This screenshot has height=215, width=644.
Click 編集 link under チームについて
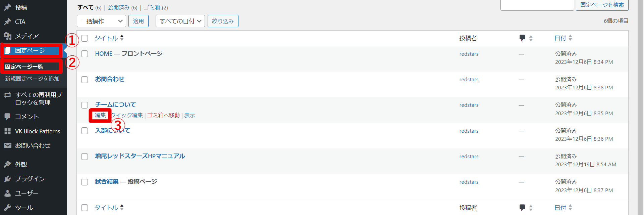click(100, 115)
